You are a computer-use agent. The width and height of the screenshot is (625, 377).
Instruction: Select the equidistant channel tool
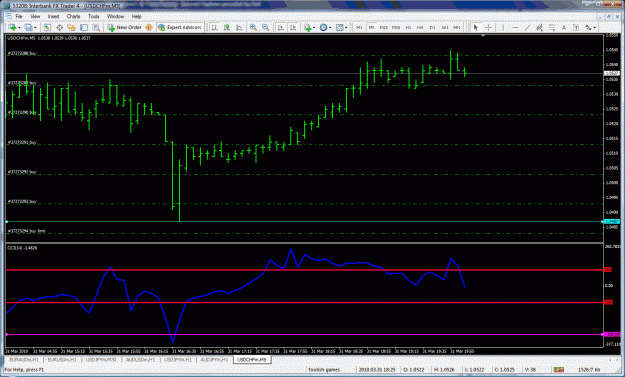539,27
